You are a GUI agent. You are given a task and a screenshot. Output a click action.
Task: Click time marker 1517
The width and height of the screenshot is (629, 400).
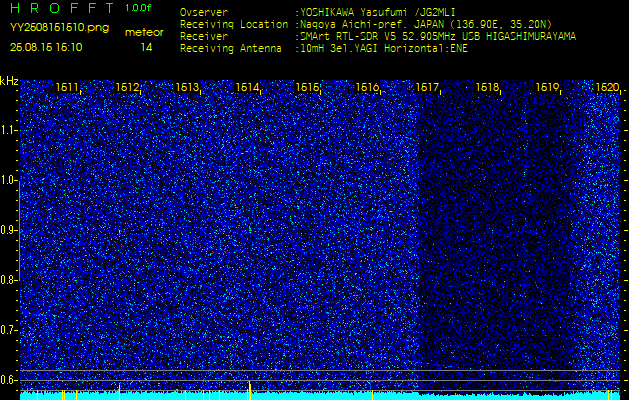click(x=427, y=87)
